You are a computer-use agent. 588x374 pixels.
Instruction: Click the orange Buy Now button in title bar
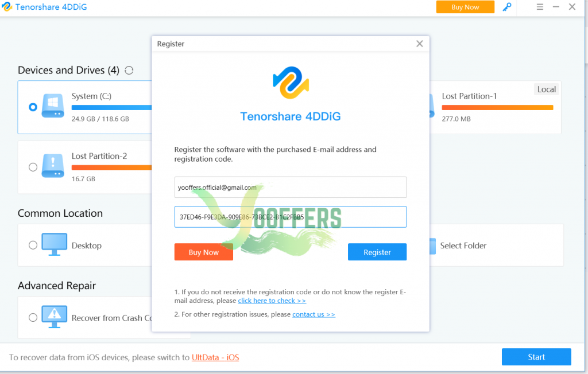465,7
